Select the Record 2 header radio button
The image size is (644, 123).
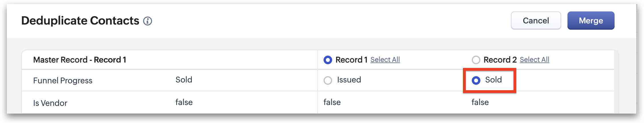[476, 60]
